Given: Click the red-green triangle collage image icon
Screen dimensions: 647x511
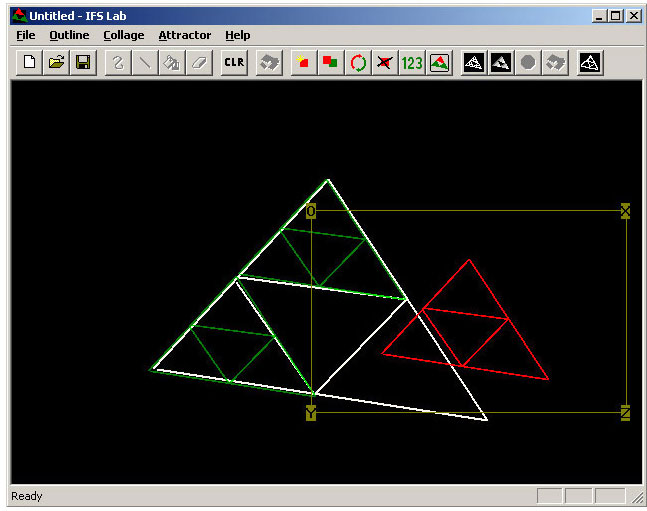Looking at the screenshot, I should [x=439, y=63].
